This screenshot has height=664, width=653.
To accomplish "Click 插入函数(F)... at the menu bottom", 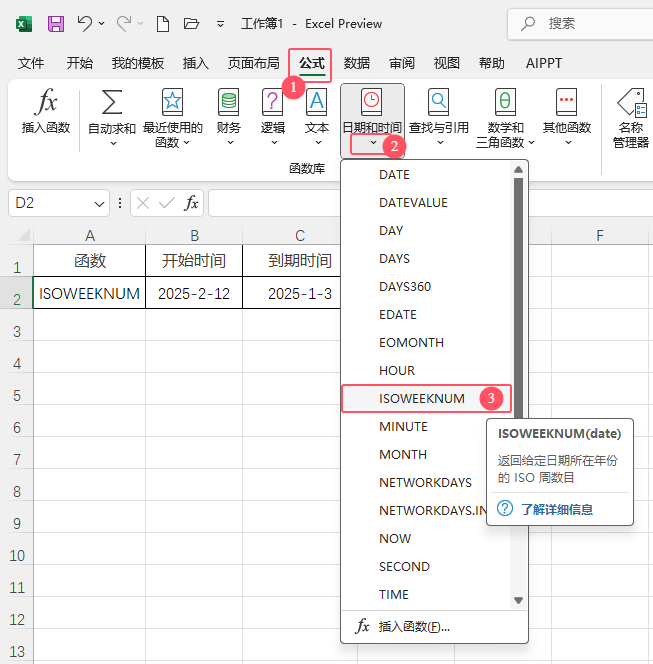I will (434, 627).
